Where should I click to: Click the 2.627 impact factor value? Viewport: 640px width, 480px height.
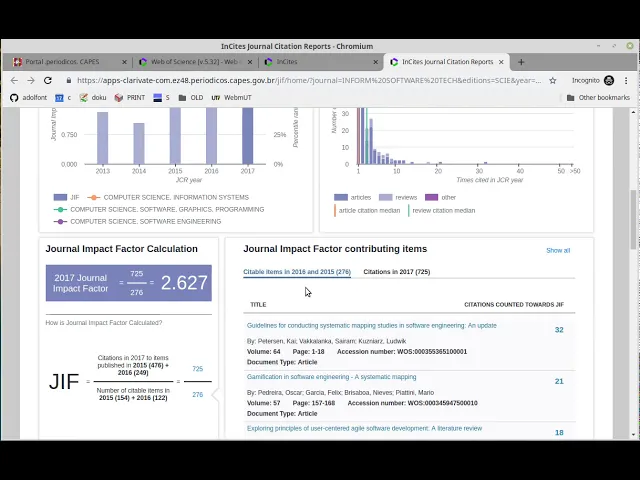click(x=184, y=283)
